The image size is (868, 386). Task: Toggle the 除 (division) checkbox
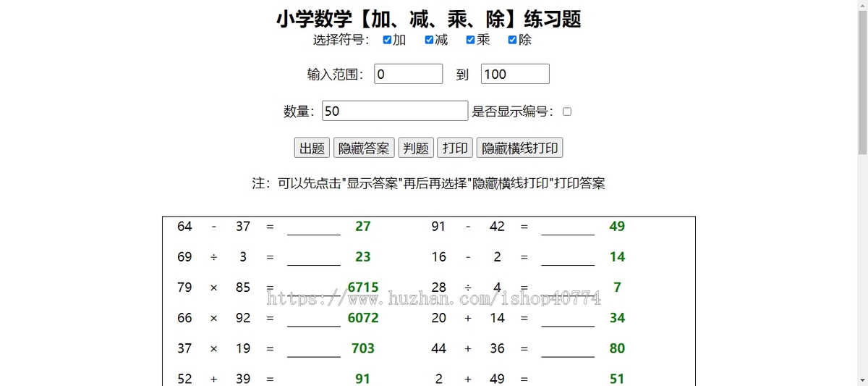(x=512, y=40)
